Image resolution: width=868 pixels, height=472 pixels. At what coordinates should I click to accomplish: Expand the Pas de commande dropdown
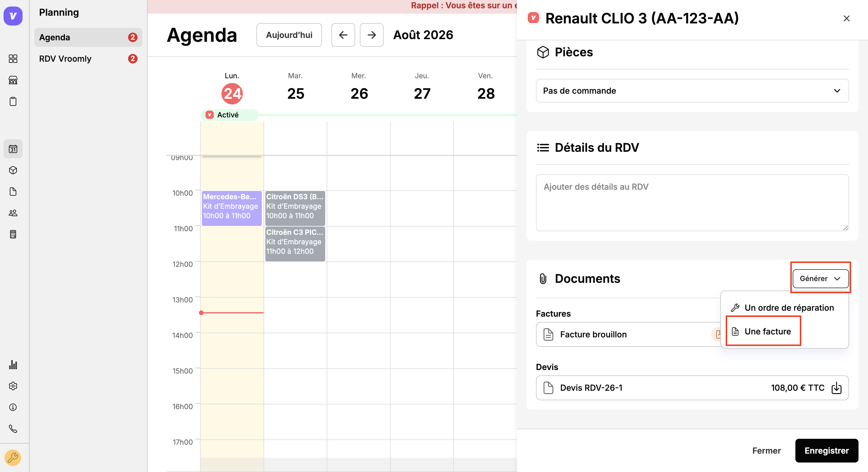click(x=692, y=91)
